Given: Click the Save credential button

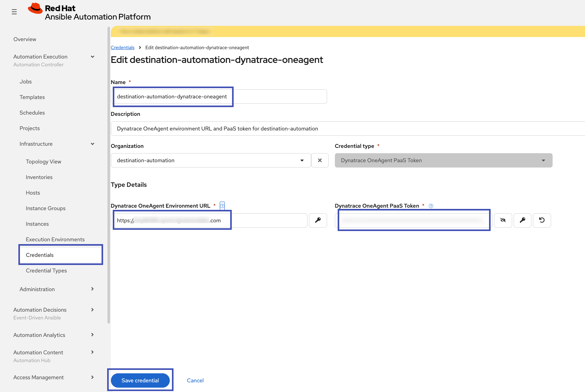Looking at the screenshot, I should pos(140,380).
